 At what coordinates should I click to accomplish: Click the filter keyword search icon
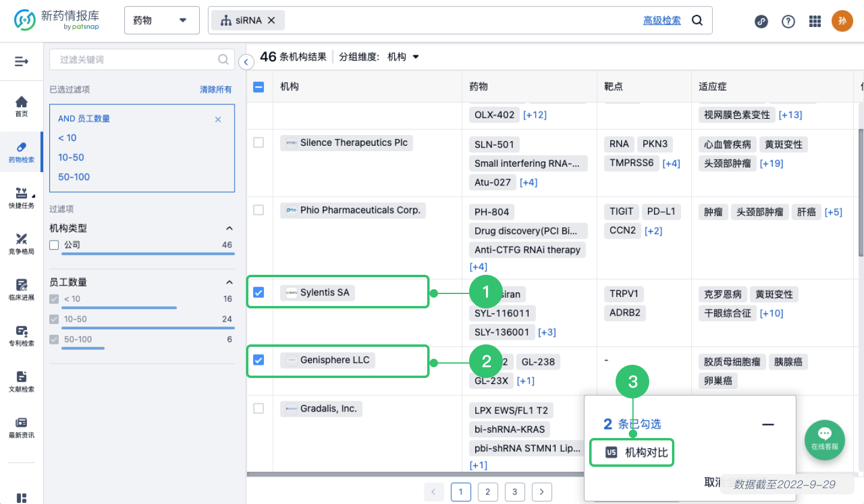coord(223,59)
